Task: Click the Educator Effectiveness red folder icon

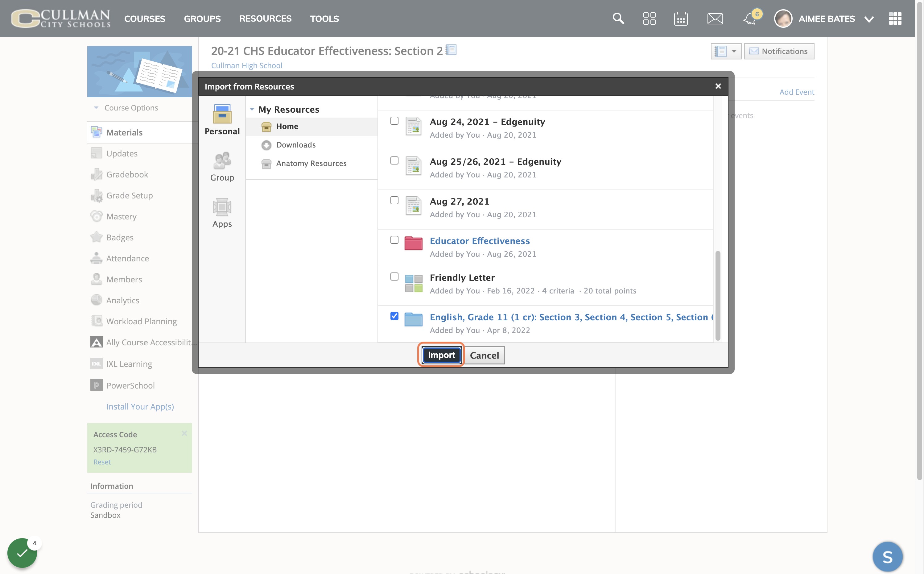Action: pyautogui.click(x=414, y=243)
